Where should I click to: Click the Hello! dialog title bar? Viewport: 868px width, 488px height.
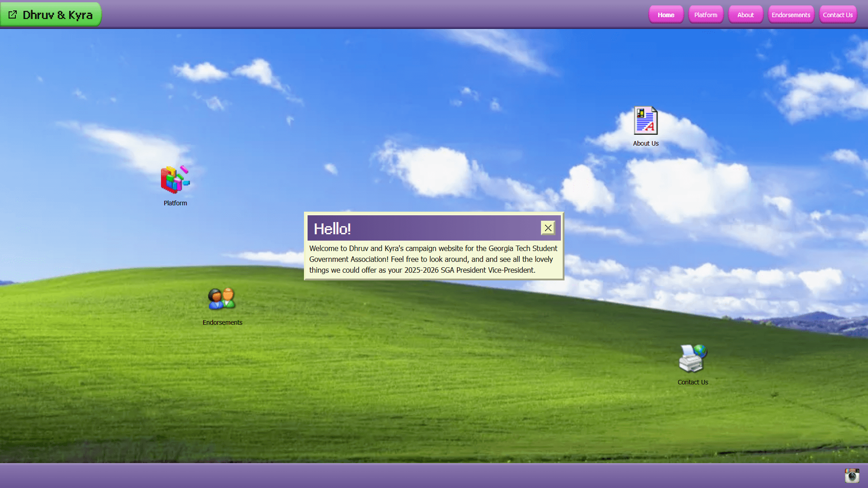coord(434,228)
